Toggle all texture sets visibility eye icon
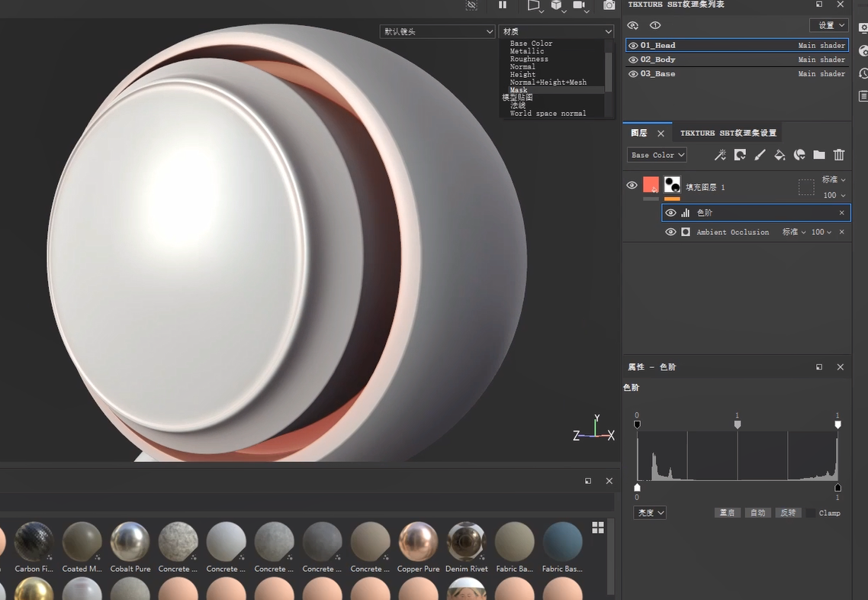This screenshot has width=868, height=600. pyautogui.click(x=633, y=25)
